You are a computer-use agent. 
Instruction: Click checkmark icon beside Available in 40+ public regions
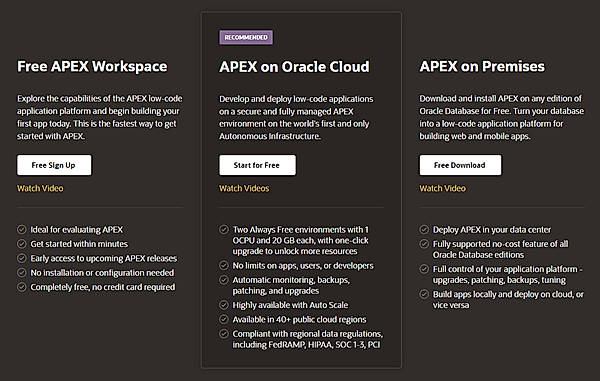tap(224, 319)
